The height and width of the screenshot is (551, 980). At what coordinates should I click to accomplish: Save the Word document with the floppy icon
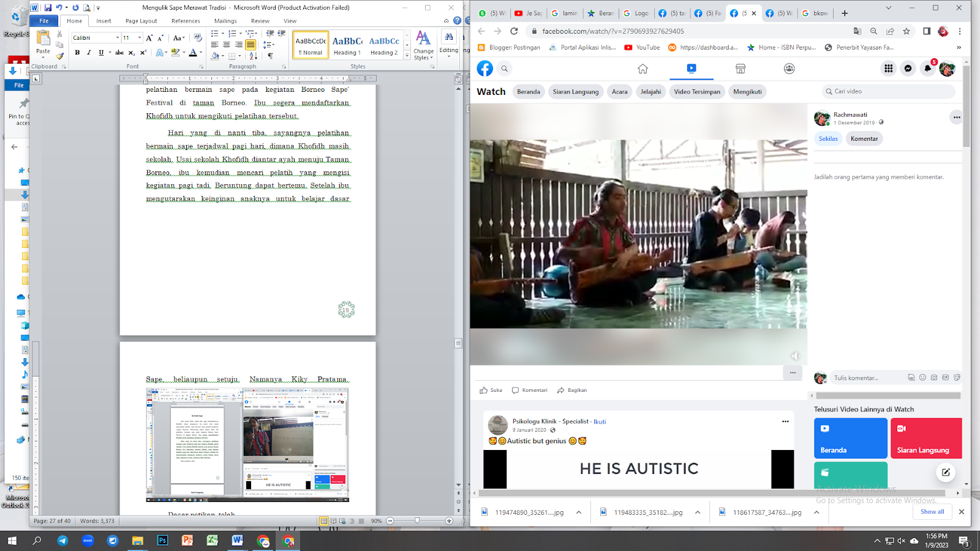(48, 8)
